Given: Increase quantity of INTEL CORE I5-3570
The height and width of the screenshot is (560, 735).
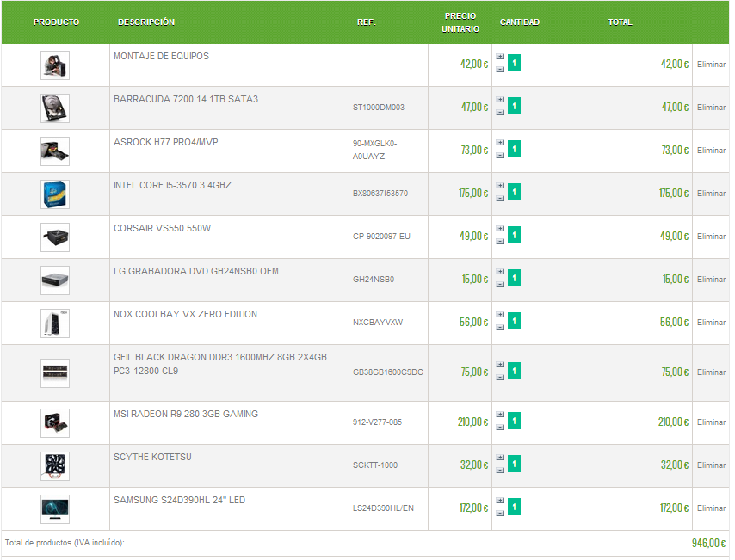Looking at the screenshot, I should [x=500, y=186].
